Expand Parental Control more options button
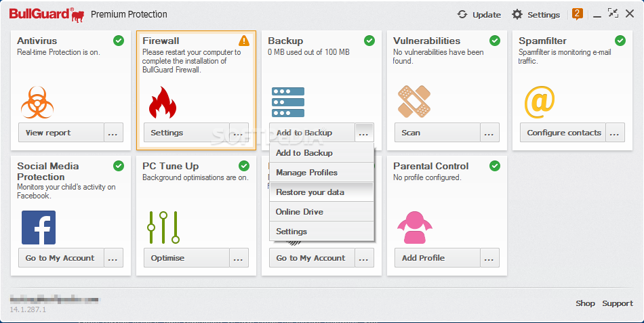The width and height of the screenshot is (644, 323). (489, 258)
